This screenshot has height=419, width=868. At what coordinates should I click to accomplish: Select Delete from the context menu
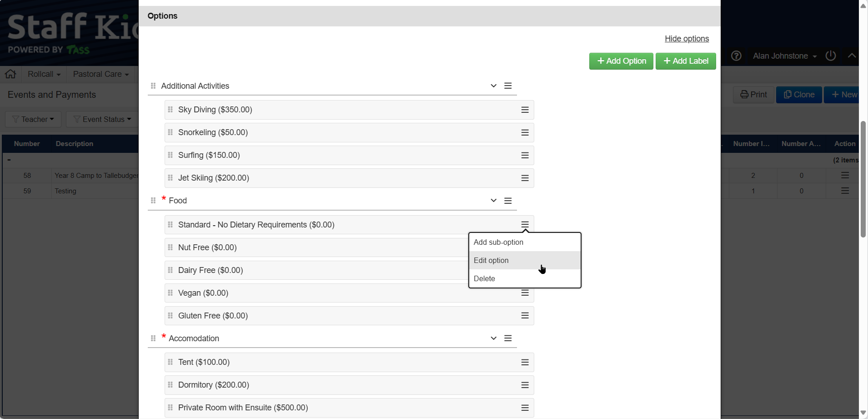[x=484, y=278]
